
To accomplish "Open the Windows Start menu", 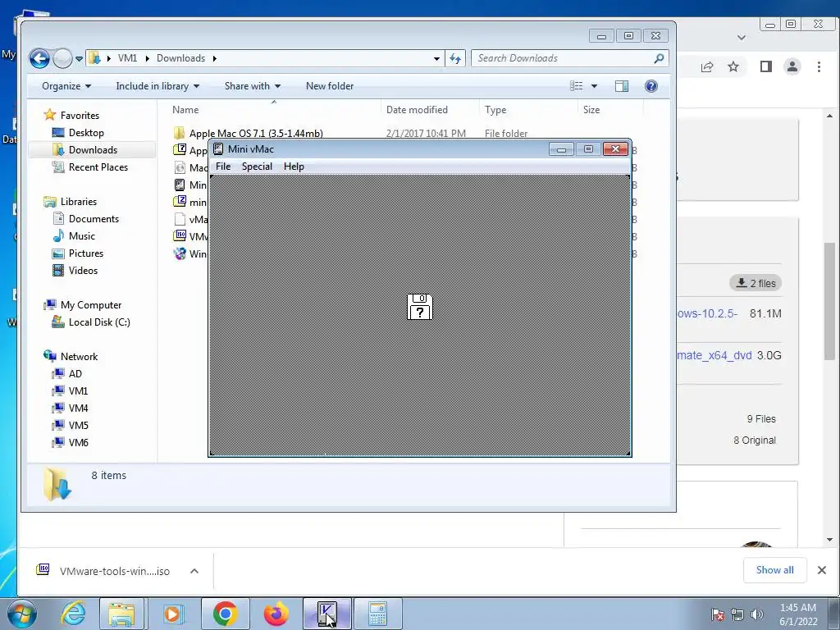I will (x=21, y=614).
